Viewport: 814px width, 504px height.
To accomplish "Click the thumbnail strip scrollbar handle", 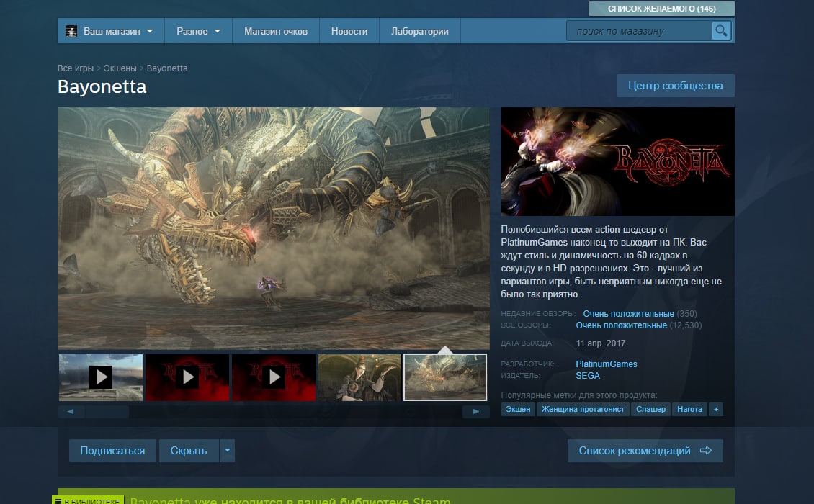I will [x=107, y=412].
